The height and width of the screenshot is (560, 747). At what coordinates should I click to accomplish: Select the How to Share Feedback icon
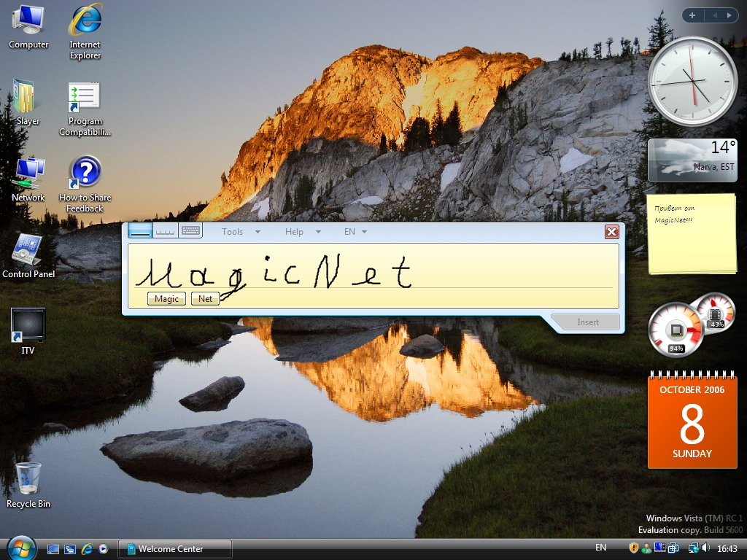(x=85, y=184)
